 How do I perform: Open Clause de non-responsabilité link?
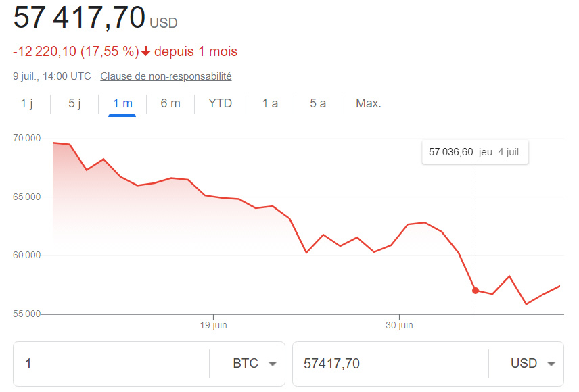click(x=166, y=76)
